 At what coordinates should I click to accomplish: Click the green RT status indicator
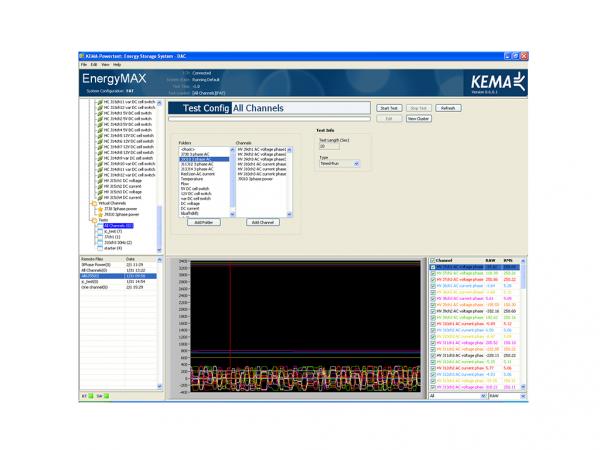point(91,396)
